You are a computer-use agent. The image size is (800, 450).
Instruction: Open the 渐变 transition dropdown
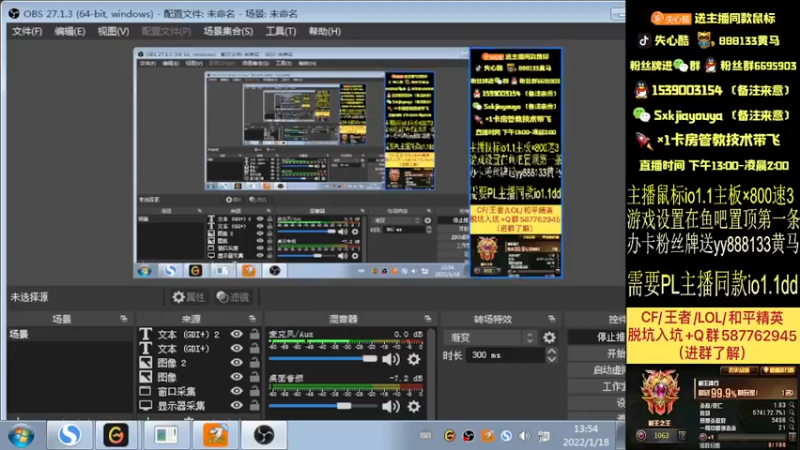(x=490, y=337)
